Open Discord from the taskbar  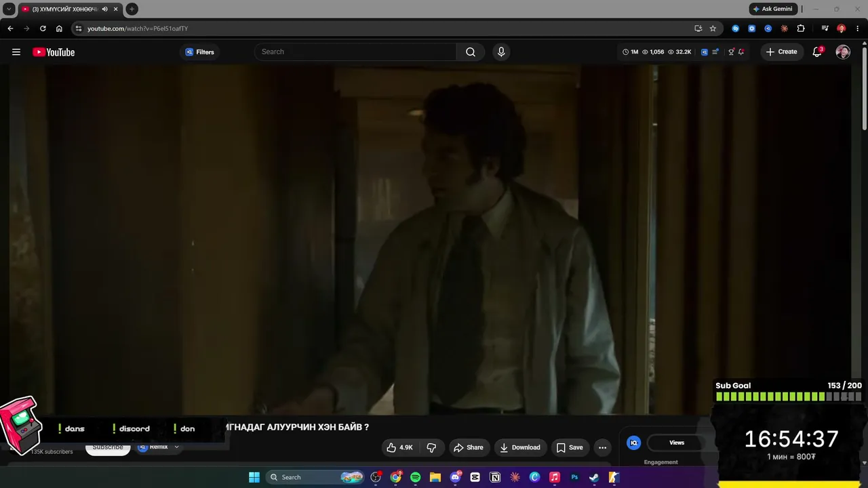[456, 477]
